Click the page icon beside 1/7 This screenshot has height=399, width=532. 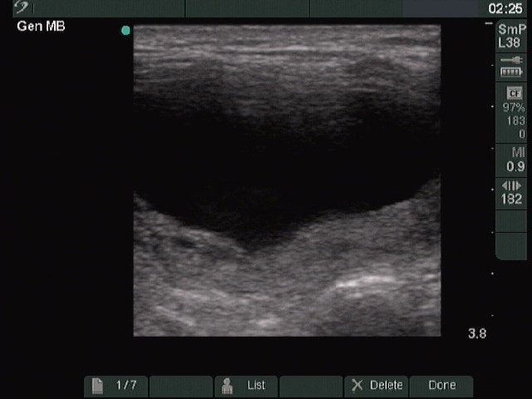pos(98,386)
